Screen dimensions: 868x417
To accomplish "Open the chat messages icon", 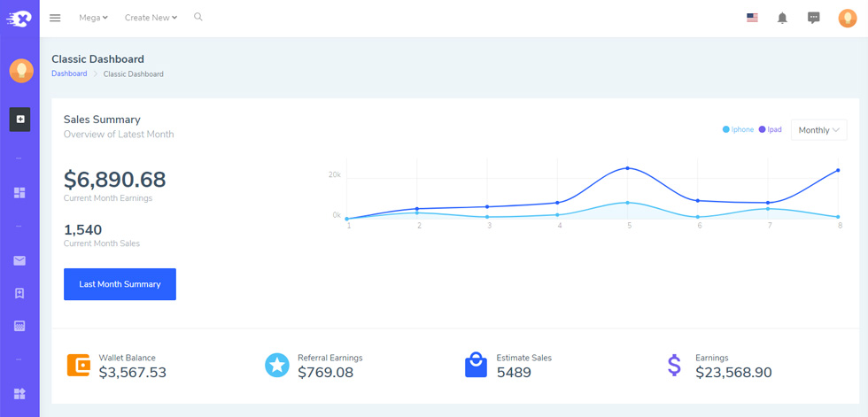I will 814,18.
